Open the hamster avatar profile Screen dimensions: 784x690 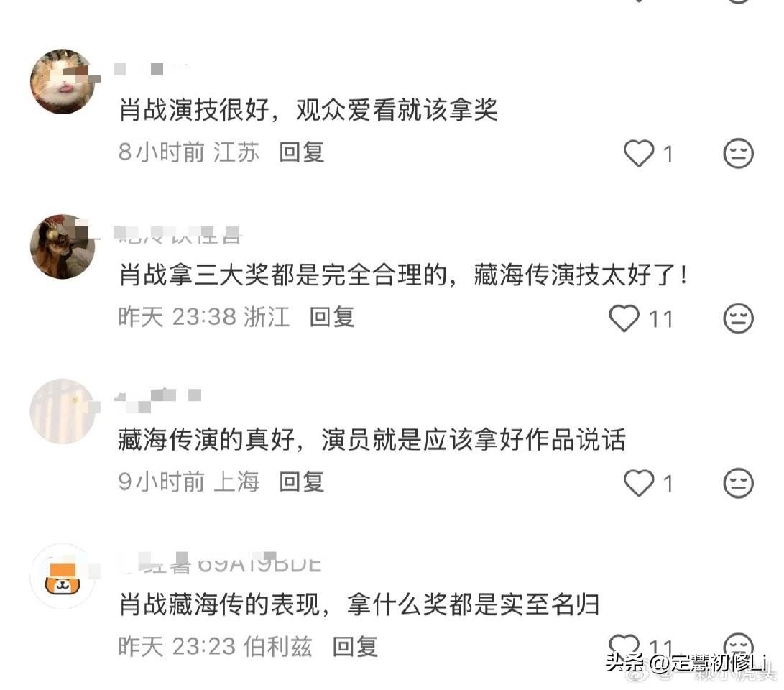pos(63,81)
